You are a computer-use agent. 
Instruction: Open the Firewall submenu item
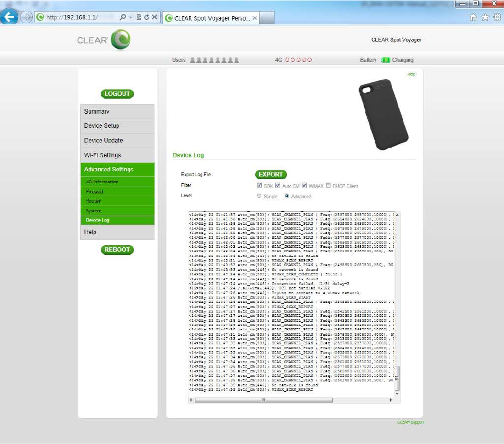tap(117, 191)
